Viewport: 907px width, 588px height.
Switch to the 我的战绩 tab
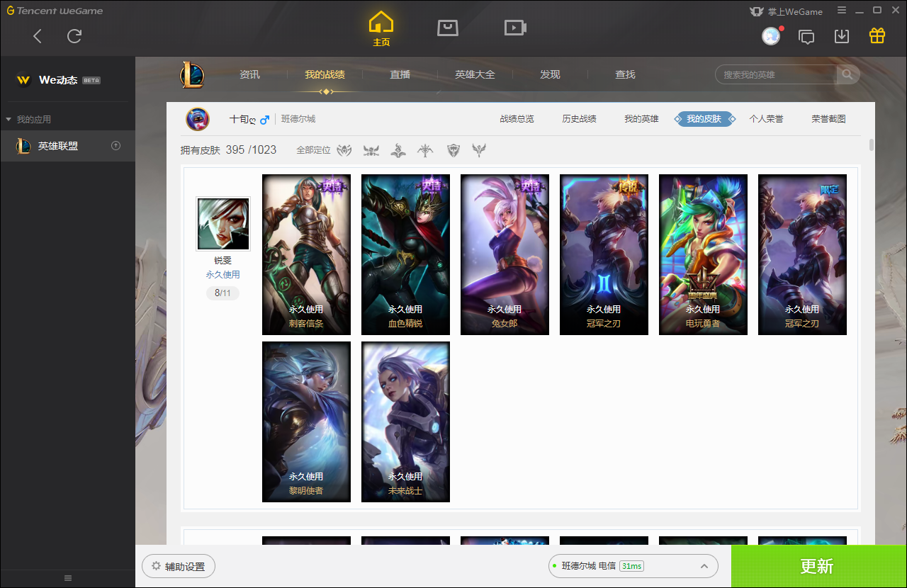(325, 74)
